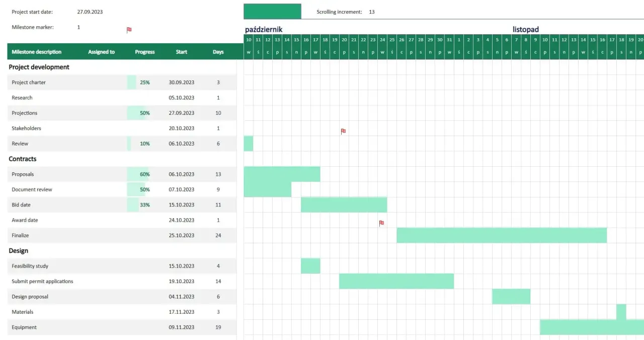The width and height of the screenshot is (644, 340).
Task: Select the Award date task name
Action: 25,220
